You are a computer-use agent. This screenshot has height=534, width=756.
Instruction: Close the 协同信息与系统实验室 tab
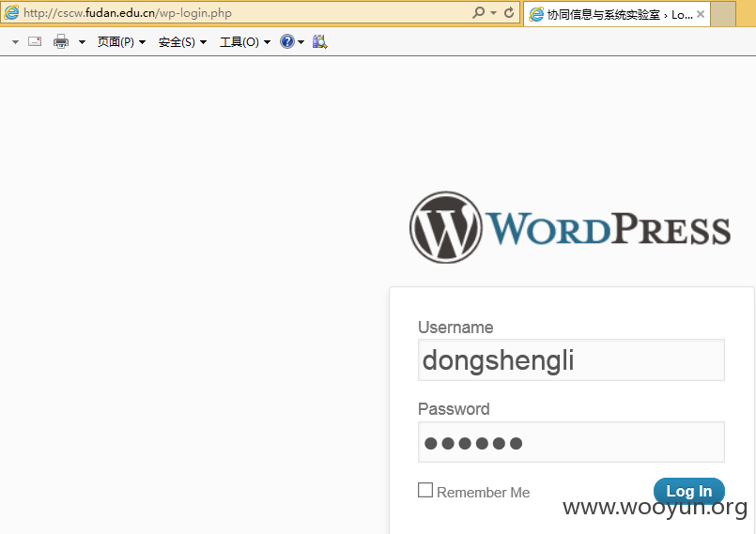point(701,14)
